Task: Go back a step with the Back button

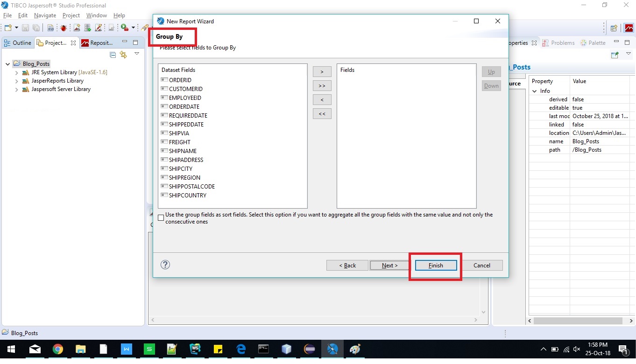Action: pyautogui.click(x=347, y=265)
